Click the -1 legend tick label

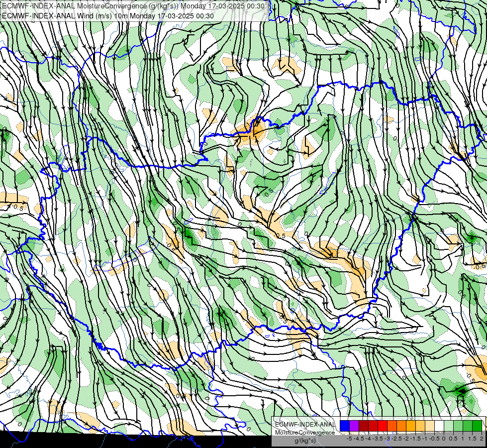(425, 439)
